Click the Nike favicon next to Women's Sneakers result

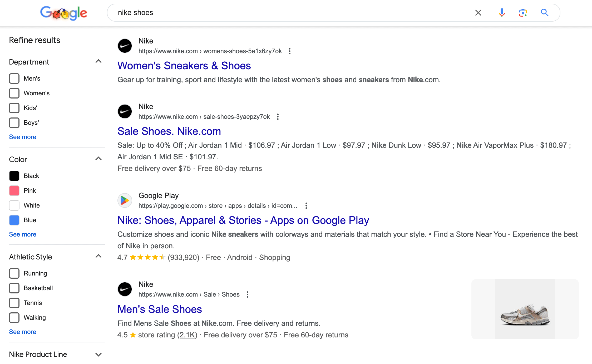[x=125, y=46]
